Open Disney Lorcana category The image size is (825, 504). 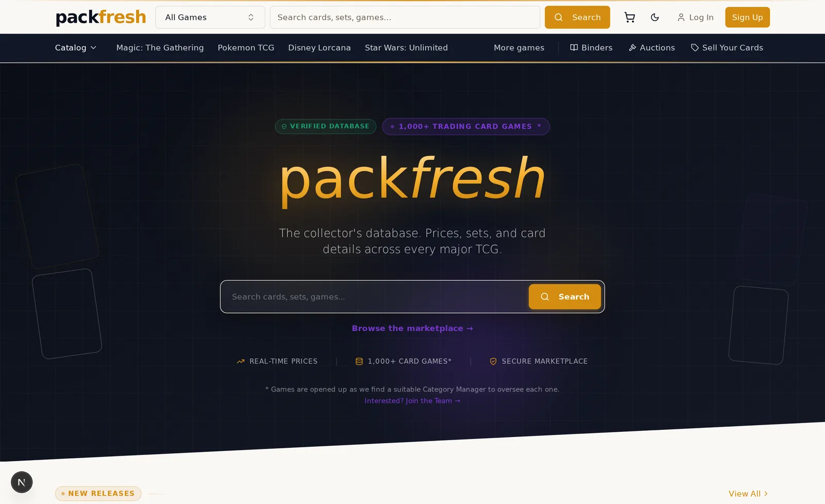pyautogui.click(x=319, y=48)
